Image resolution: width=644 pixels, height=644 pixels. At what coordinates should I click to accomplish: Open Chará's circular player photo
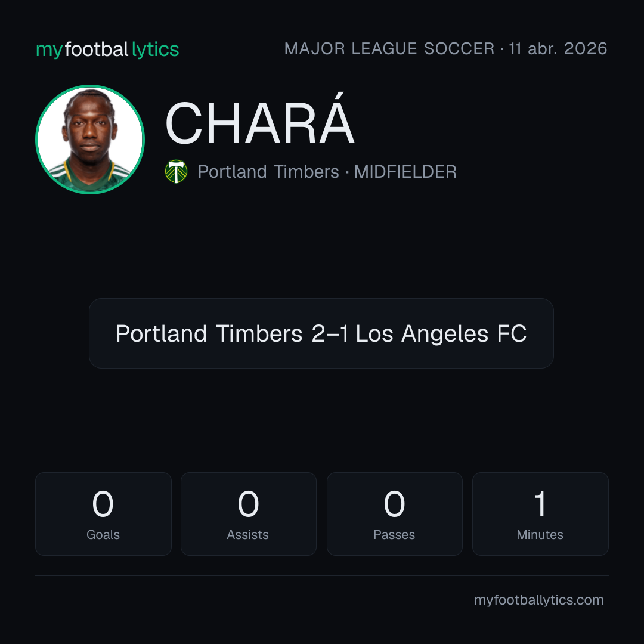tap(90, 139)
